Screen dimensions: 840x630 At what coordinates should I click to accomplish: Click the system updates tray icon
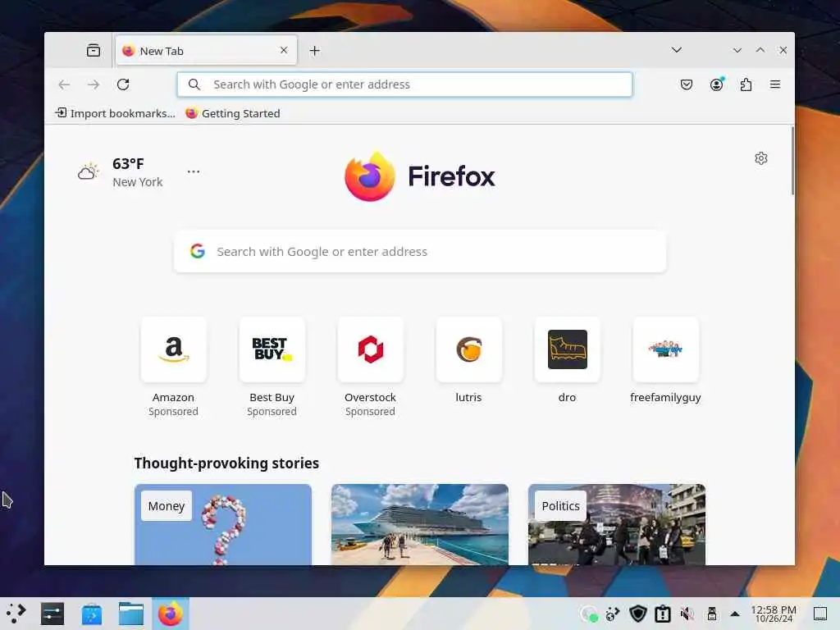click(x=612, y=614)
